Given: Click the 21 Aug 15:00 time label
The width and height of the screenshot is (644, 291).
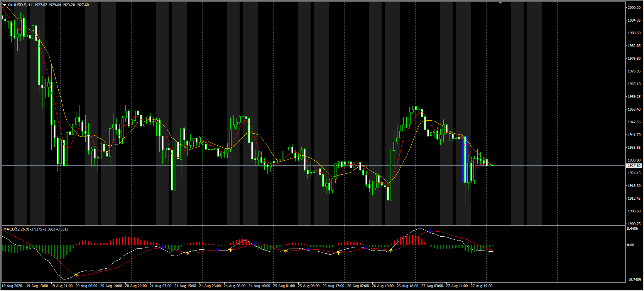Looking at the screenshot, I should 185,286.
